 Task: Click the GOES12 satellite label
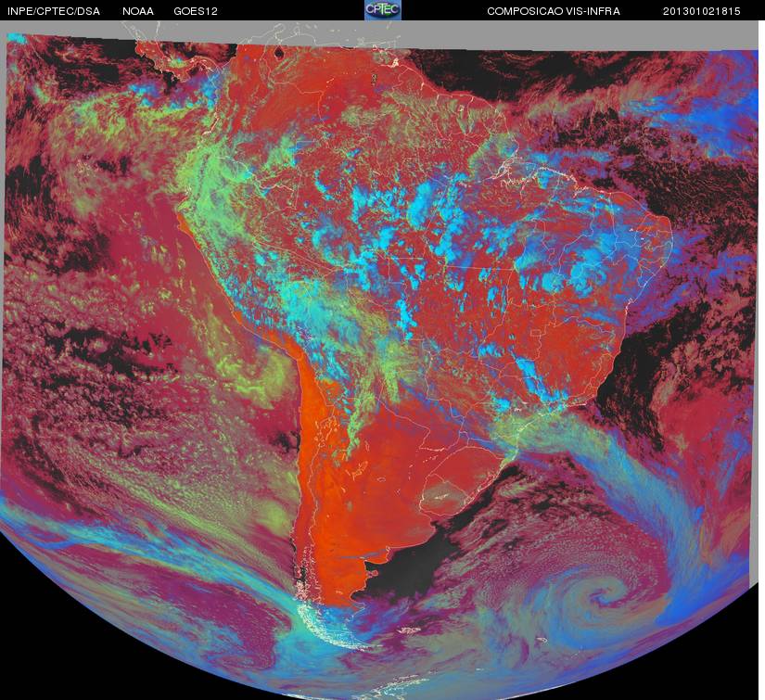tap(196, 11)
